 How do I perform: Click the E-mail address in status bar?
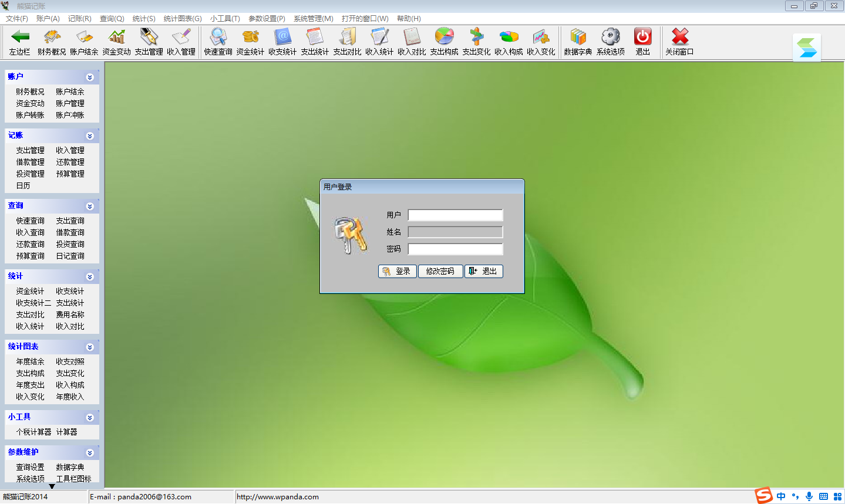coord(154,497)
